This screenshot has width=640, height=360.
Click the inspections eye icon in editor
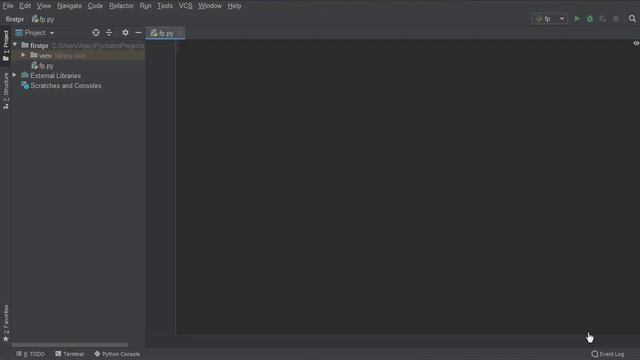click(636, 43)
